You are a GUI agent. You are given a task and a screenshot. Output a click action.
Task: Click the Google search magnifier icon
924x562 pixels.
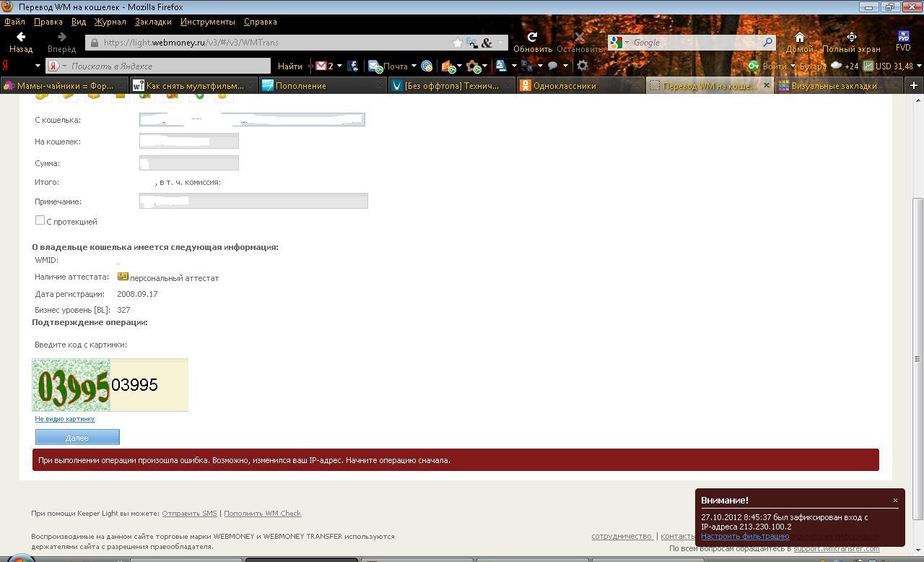point(767,43)
